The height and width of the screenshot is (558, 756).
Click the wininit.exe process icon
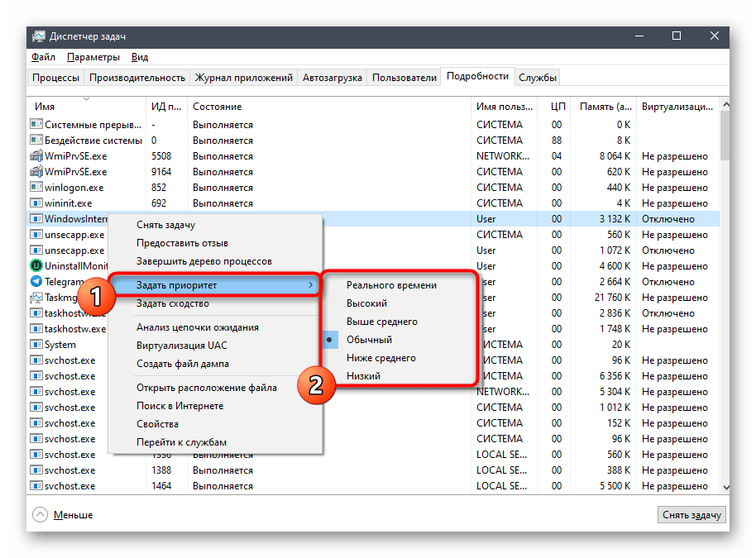pos(36,203)
